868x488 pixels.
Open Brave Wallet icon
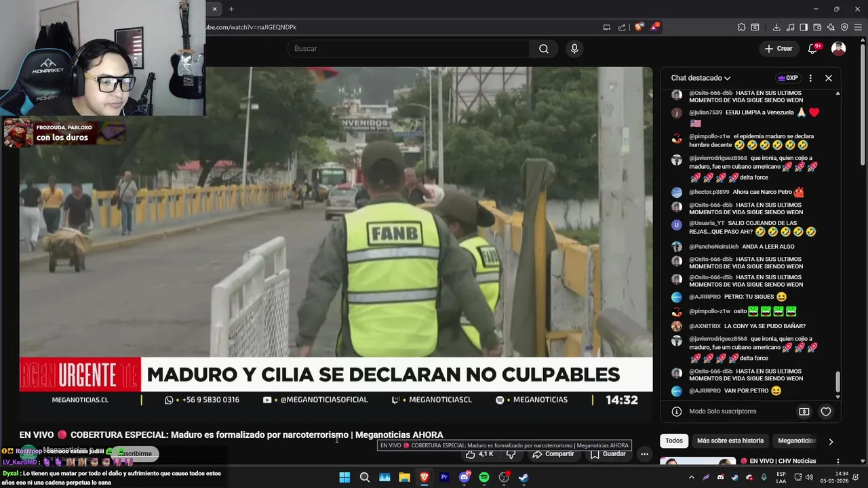[817, 27]
